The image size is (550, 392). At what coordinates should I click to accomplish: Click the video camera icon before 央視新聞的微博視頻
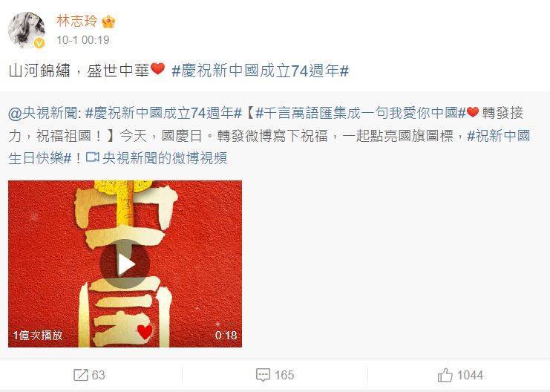[93, 157]
